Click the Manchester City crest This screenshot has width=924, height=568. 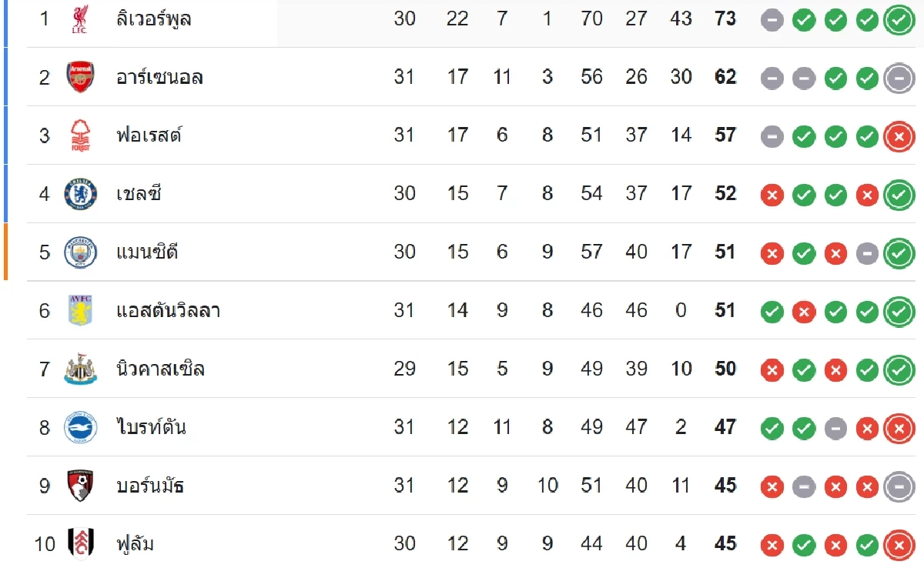tap(80, 252)
